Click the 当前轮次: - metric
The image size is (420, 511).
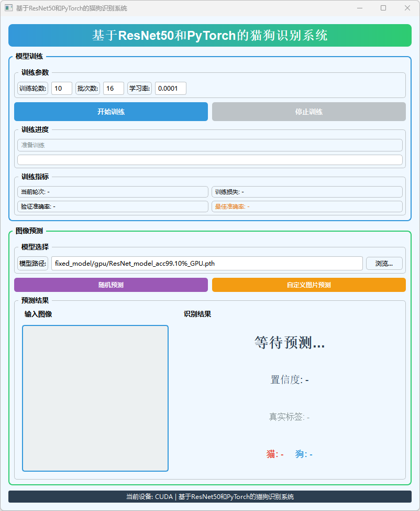click(113, 192)
